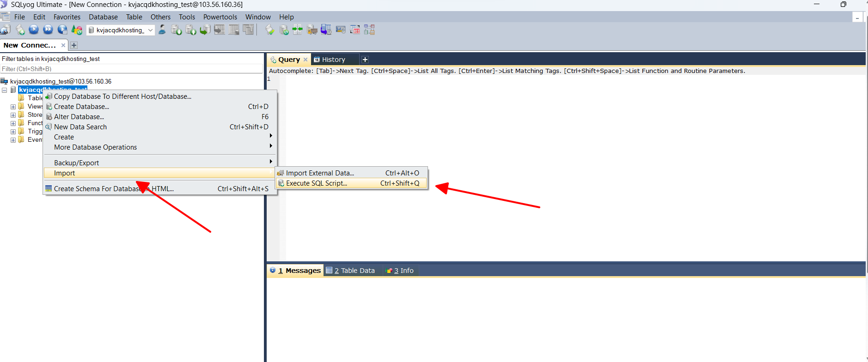Close the Query tab
868x362 pixels.
pyautogui.click(x=306, y=60)
